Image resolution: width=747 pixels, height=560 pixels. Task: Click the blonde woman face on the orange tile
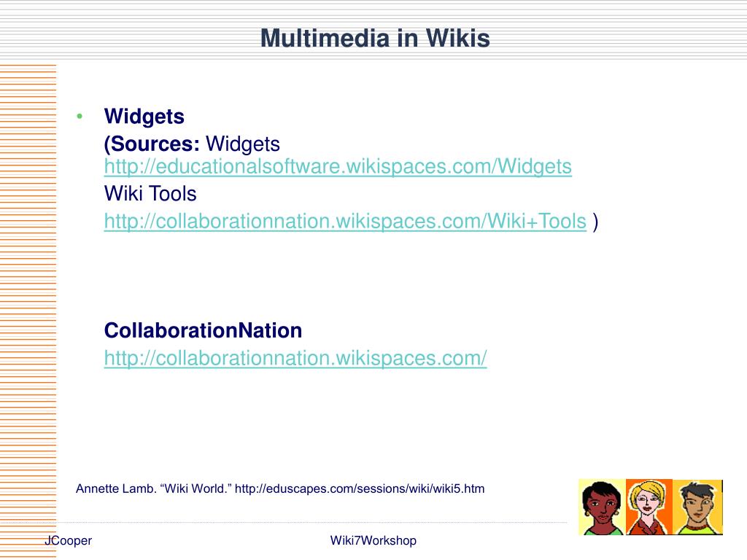(x=649, y=507)
